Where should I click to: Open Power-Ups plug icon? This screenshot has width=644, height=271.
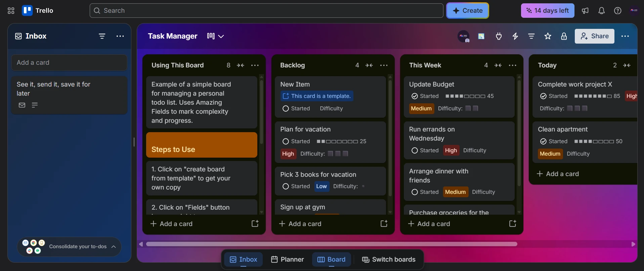tap(499, 36)
